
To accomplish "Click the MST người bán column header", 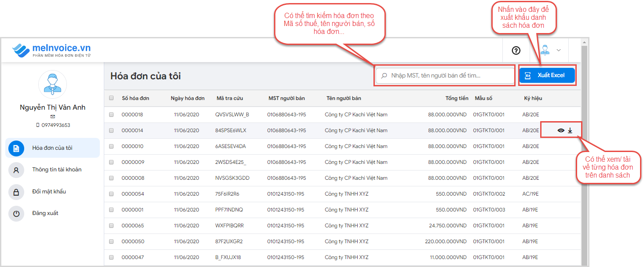I will tap(286, 98).
